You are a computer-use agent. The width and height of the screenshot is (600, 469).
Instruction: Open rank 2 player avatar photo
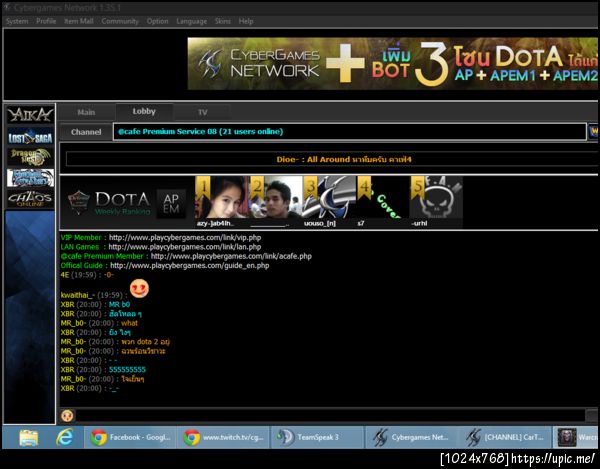(276, 197)
